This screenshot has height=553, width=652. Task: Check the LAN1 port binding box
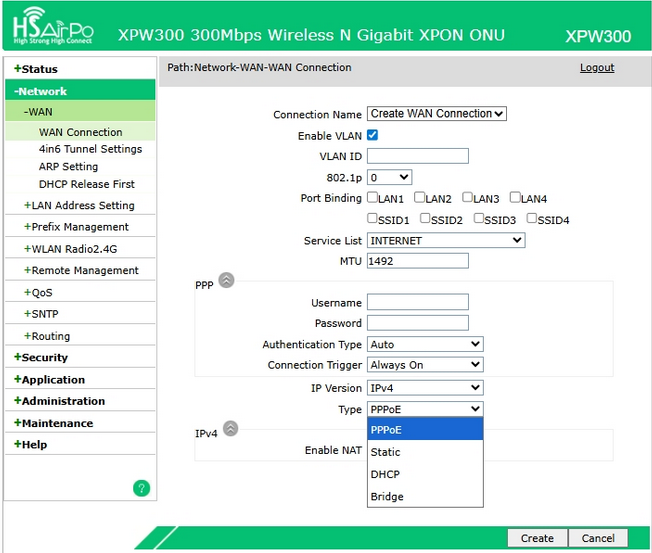(x=373, y=197)
